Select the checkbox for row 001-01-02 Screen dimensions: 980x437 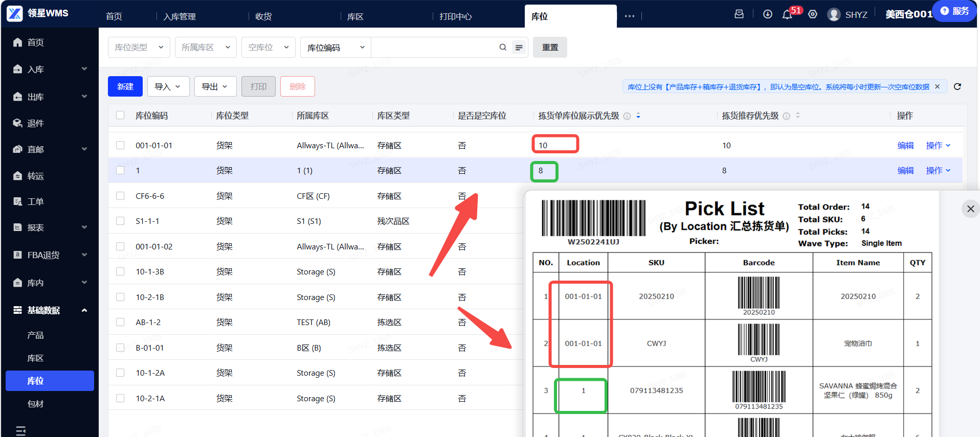(x=120, y=246)
